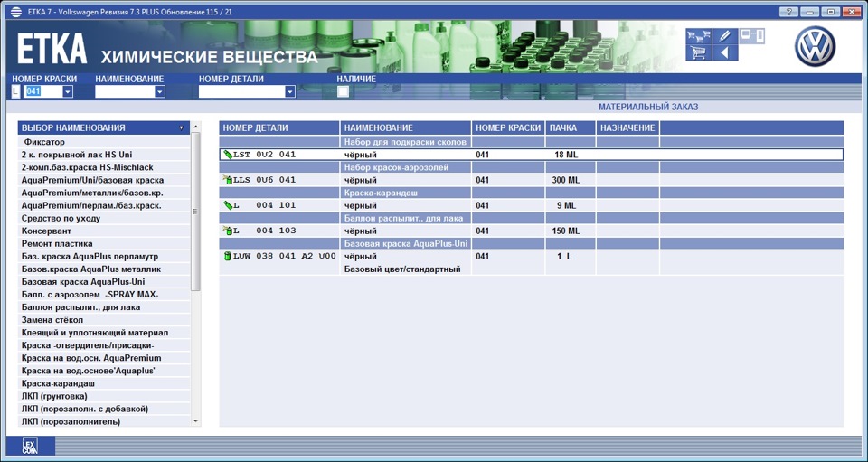
Task: Select Замена стёкол
Action: click(104, 320)
